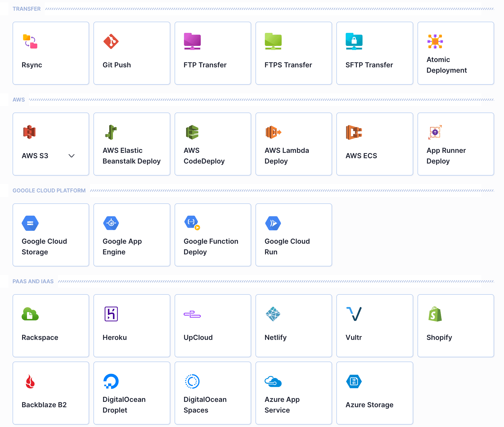
Task: Pick the DigitalOcean Droplet icon
Action: 111,381
